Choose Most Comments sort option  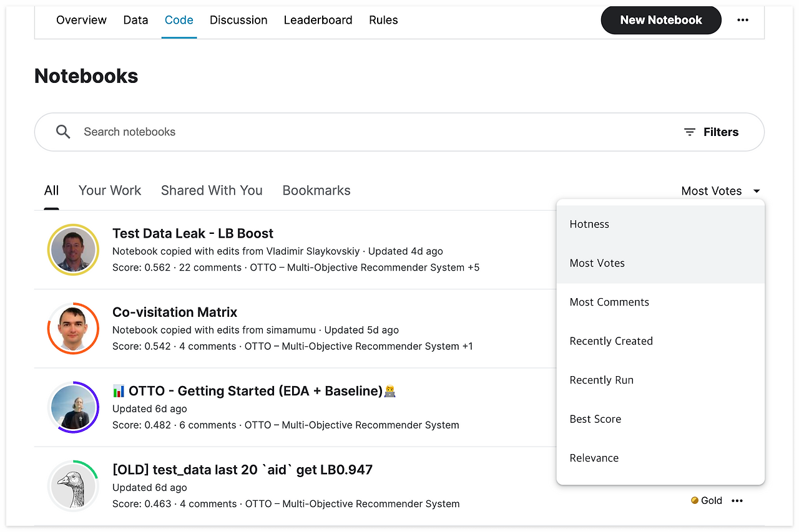(x=609, y=302)
